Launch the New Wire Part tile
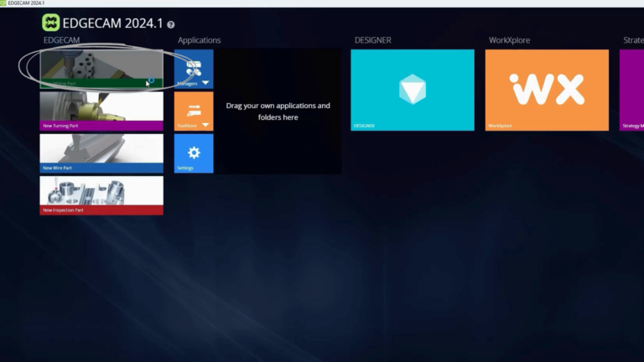Screen dimensions: 644x362 tap(101, 153)
